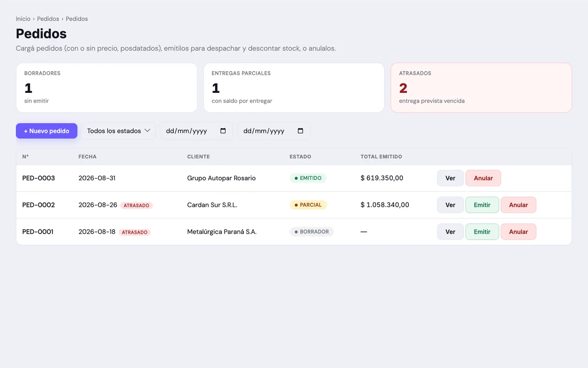Click the date 2026-08-26
The width and height of the screenshot is (588, 368).
98,205
